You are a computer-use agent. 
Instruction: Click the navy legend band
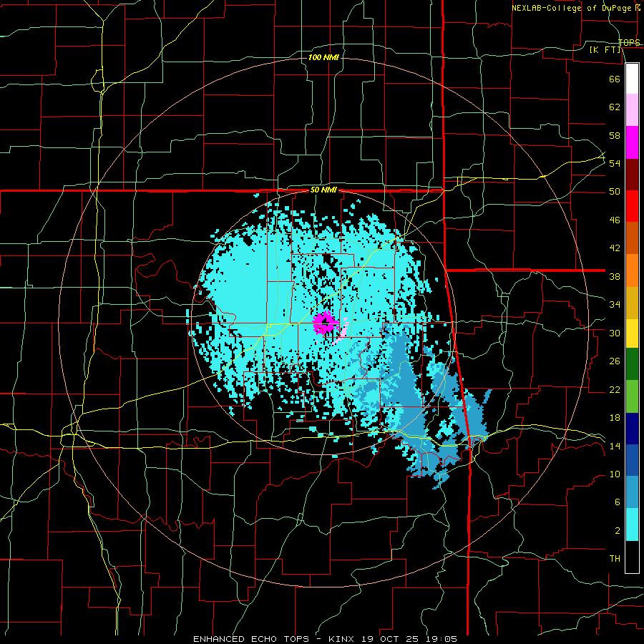[632, 429]
